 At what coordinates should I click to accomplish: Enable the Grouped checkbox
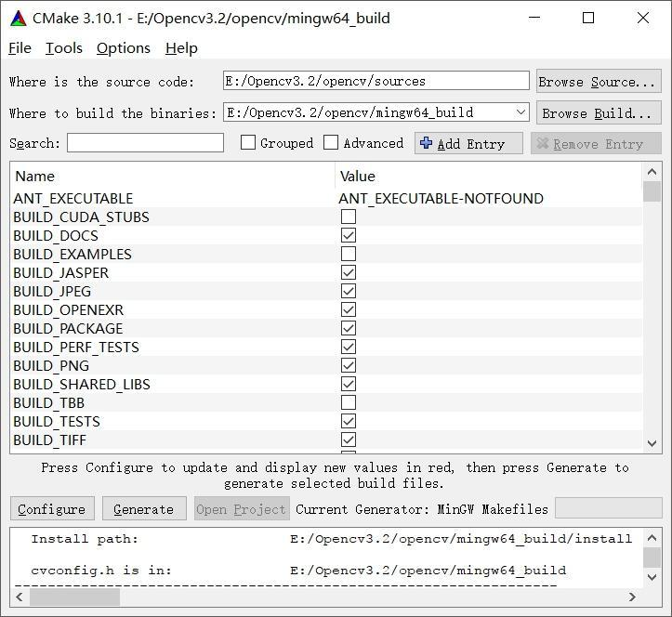(248, 143)
